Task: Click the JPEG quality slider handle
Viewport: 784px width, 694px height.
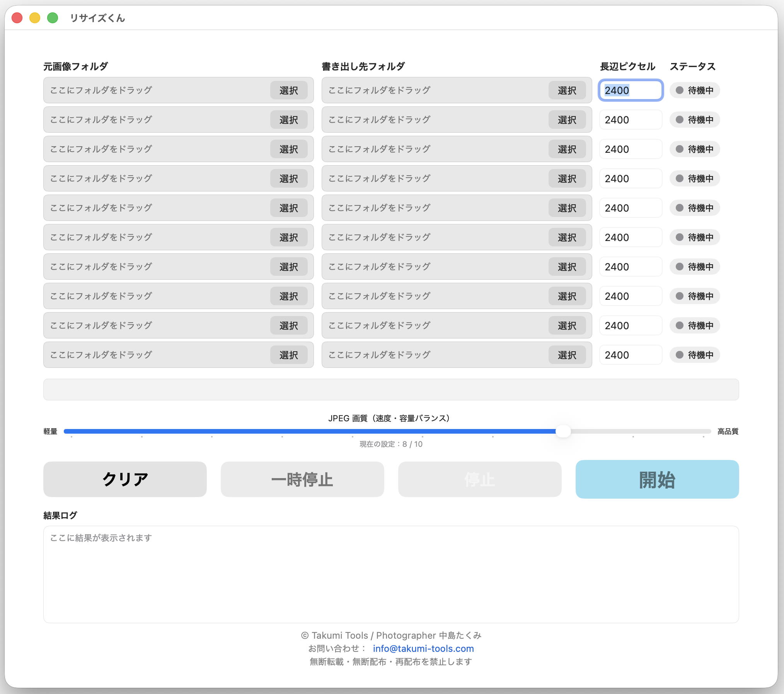Action: [x=563, y=431]
